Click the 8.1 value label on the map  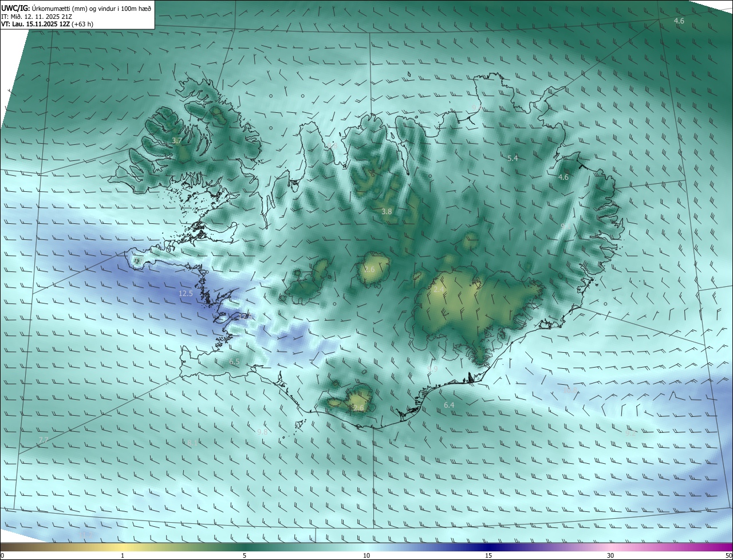[192, 443]
